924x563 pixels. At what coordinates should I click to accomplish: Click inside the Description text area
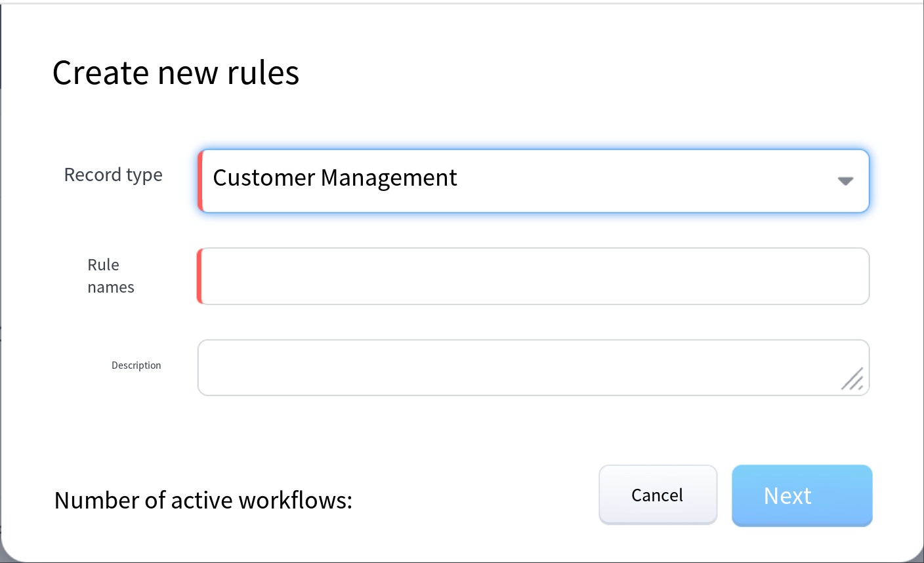[x=518, y=367]
